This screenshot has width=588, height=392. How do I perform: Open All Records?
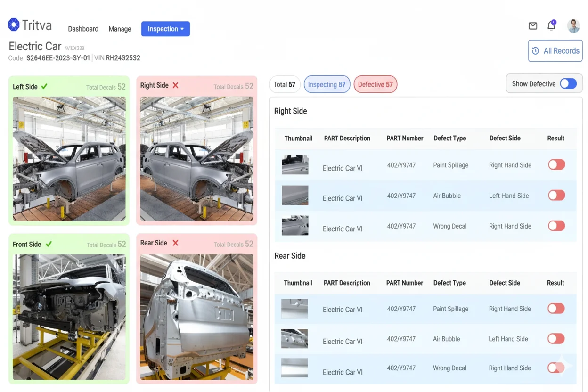[555, 50]
